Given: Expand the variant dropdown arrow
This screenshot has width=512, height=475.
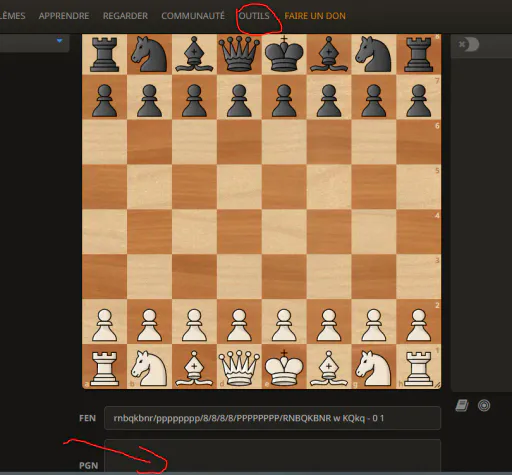Looking at the screenshot, I should [60, 41].
